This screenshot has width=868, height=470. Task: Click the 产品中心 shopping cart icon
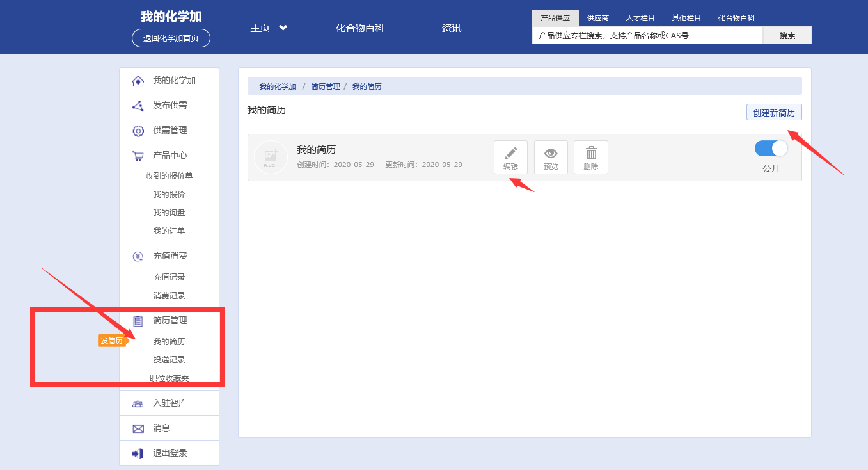(138, 156)
